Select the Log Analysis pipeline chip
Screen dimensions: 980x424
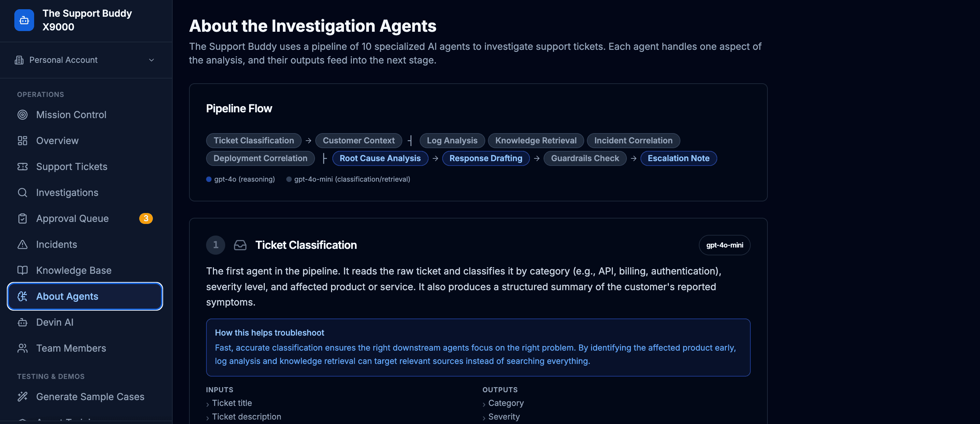click(x=452, y=140)
